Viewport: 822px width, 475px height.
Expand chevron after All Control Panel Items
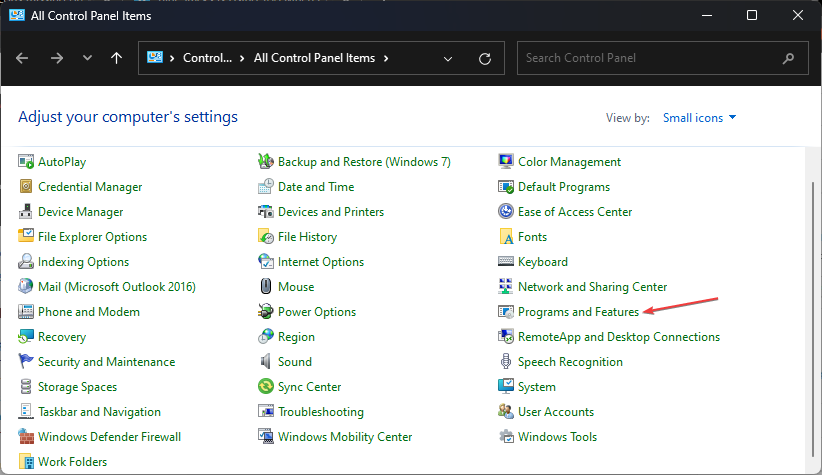[386, 58]
